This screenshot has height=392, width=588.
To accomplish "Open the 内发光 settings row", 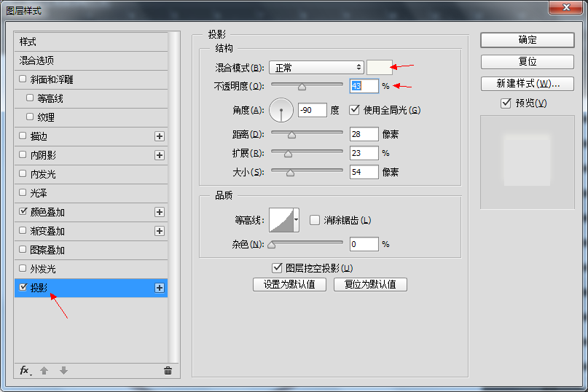I will 91,174.
